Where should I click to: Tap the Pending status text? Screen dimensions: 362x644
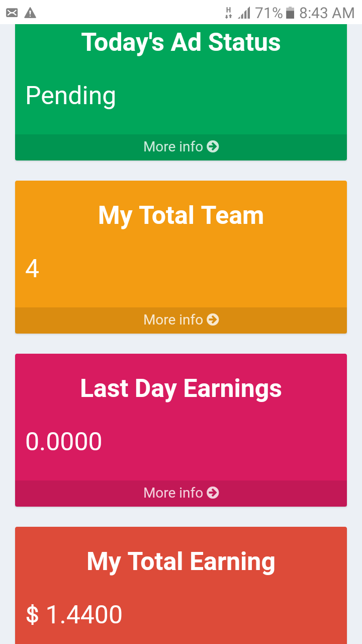[x=71, y=96]
